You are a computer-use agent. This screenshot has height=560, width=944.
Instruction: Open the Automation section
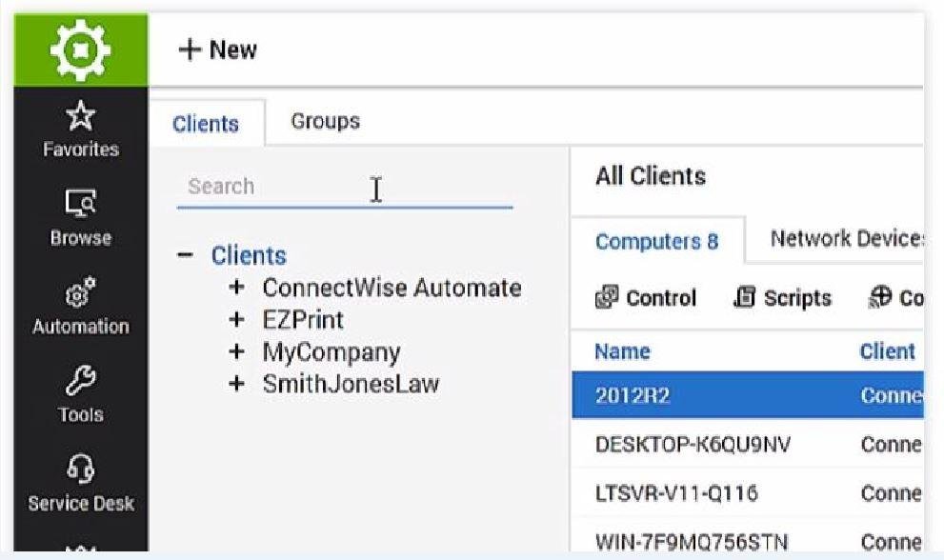[x=80, y=306]
